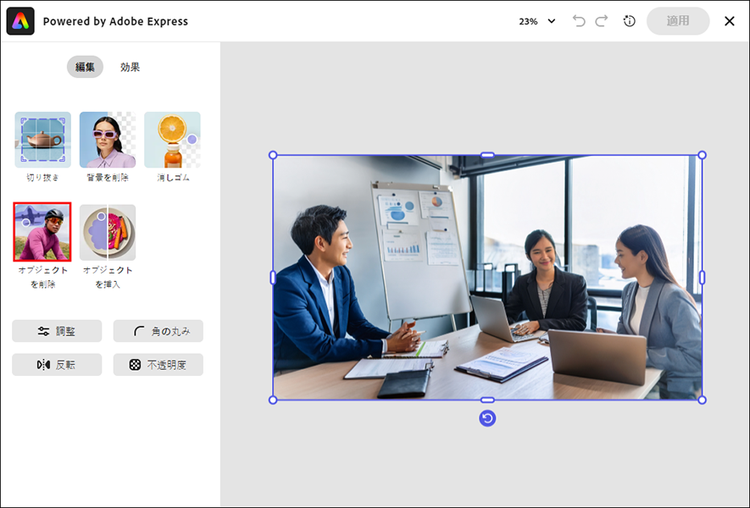The image size is (750, 508).
Task: Click the Adobe Express logo
Action: click(x=21, y=21)
